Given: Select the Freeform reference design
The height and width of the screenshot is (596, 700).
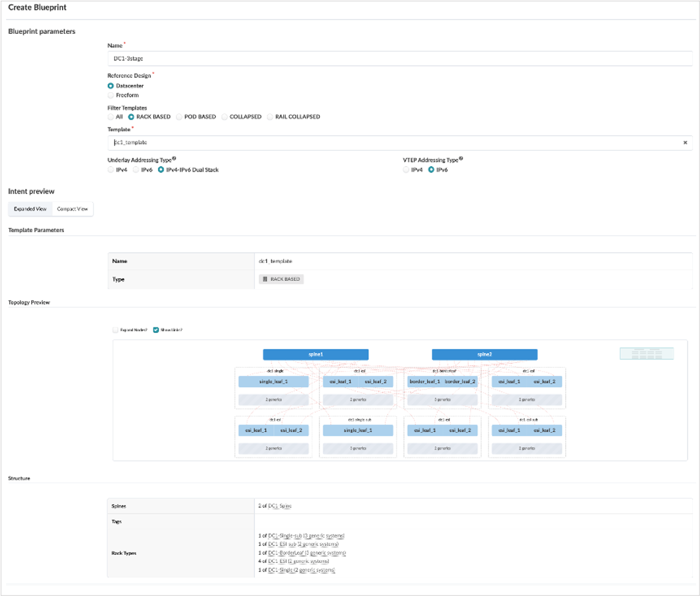Looking at the screenshot, I should click(111, 95).
